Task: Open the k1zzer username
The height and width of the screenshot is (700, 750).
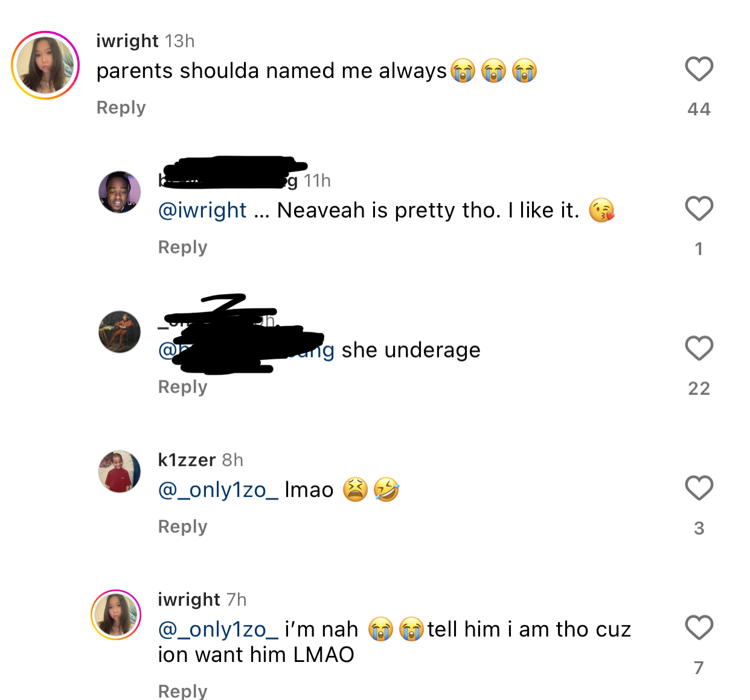Action: point(187,460)
